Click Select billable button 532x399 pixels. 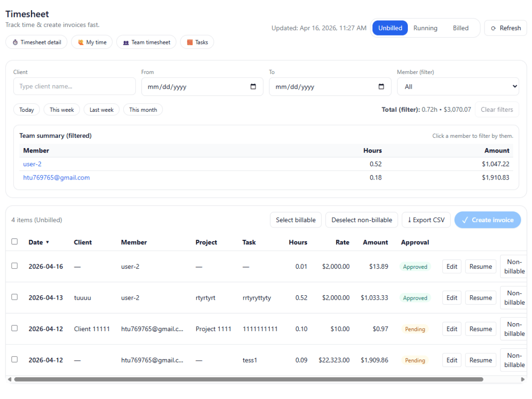pyautogui.click(x=296, y=220)
